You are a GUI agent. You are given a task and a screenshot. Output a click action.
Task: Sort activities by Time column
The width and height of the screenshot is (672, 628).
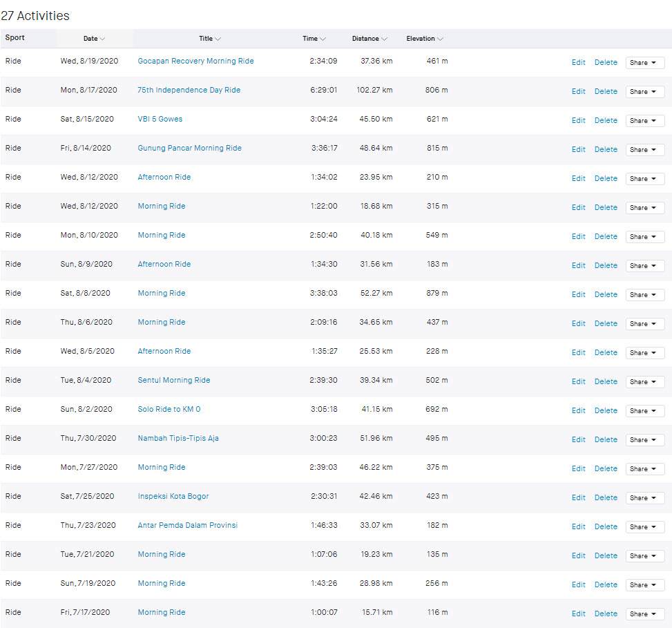coord(314,39)
